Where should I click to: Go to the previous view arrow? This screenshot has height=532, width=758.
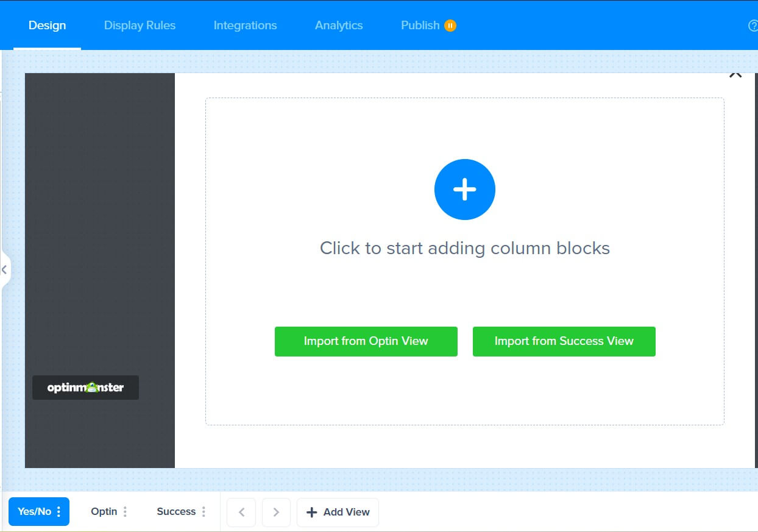[241, 512]
